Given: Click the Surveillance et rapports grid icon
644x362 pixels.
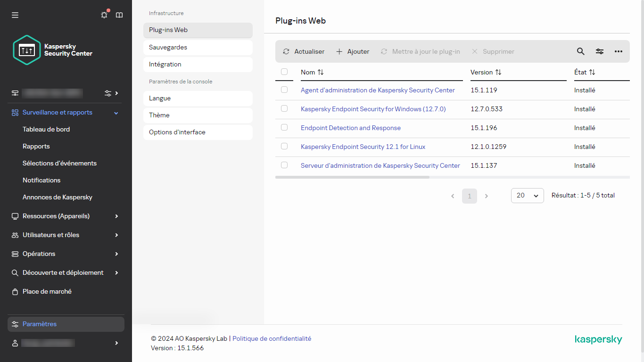Looking at the screenshot, I should pos(15,113).
